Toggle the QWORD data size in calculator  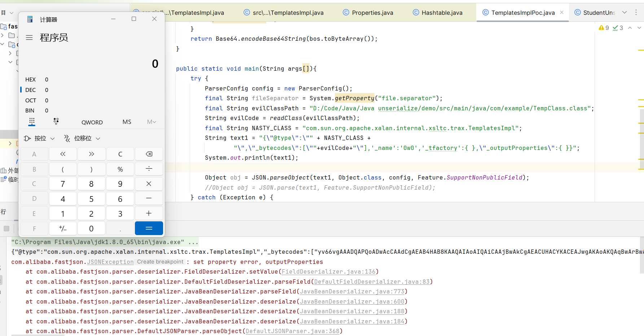pos(92,122)
